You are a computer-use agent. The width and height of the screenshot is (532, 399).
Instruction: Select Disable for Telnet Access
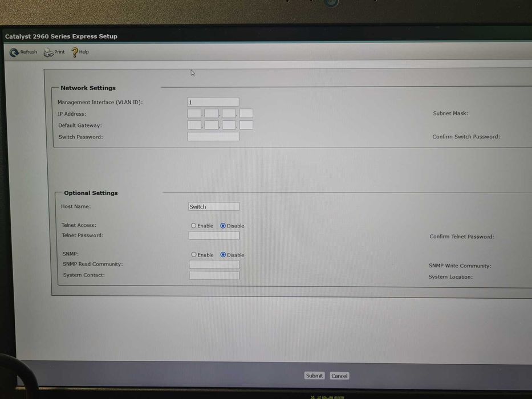(x=223, y=226)
